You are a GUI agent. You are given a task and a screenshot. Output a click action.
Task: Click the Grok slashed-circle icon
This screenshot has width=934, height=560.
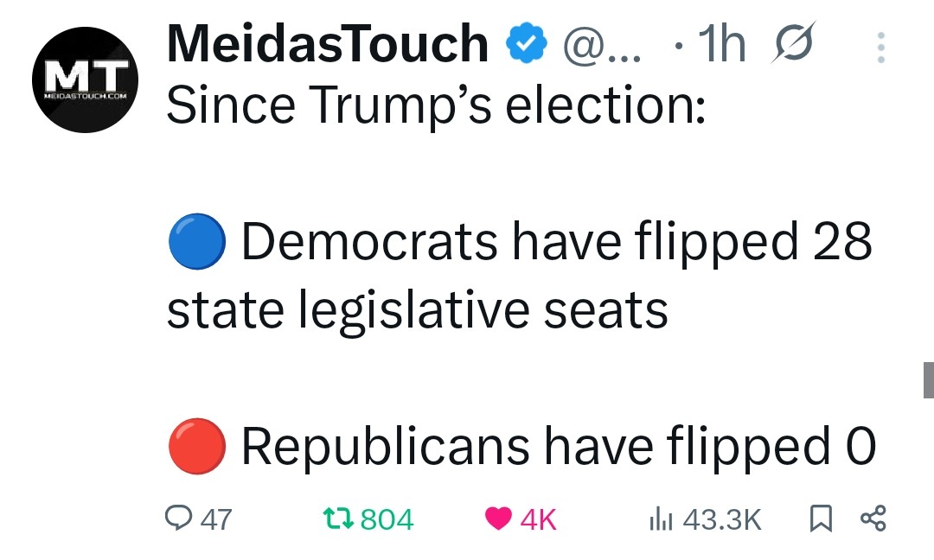[x=790, y=43]
